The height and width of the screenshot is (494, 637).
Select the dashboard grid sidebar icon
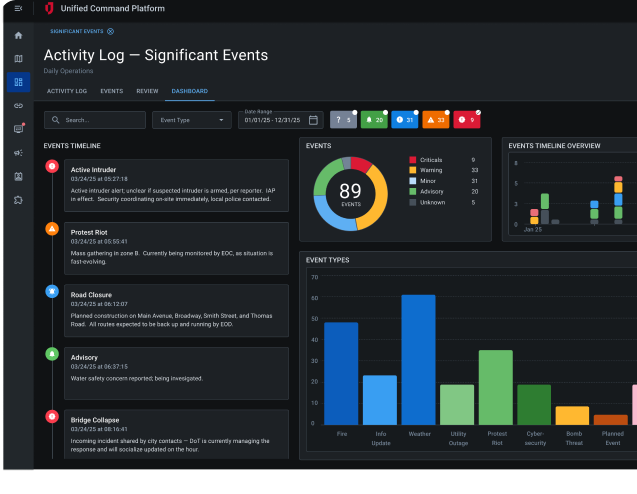pos(18,82)
